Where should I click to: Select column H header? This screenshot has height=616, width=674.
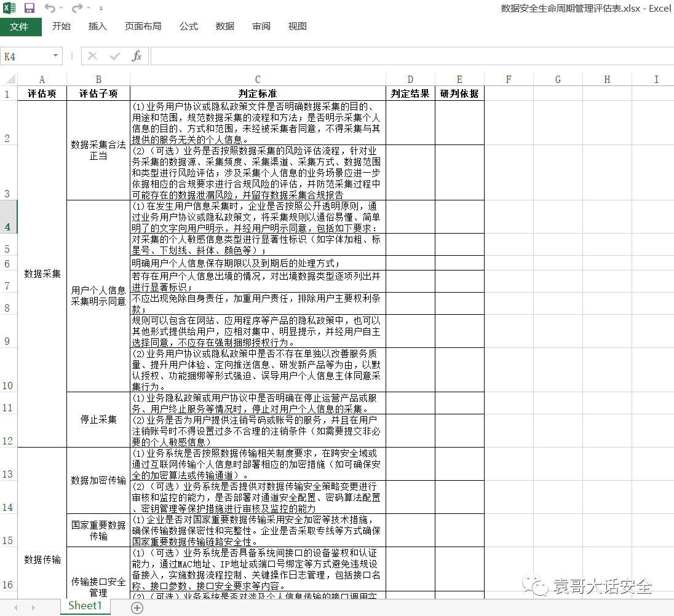point(607,79)
